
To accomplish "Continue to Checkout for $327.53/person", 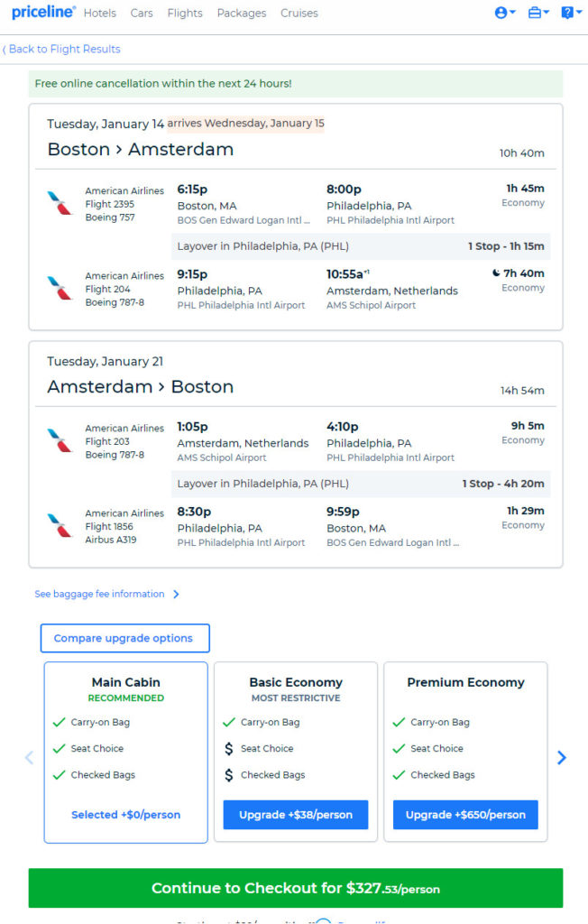I will (296, 888).
